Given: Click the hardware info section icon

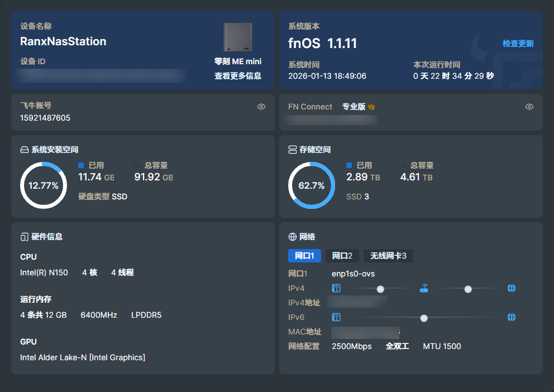Looking at the screenshot, I should tap(24, 237).
